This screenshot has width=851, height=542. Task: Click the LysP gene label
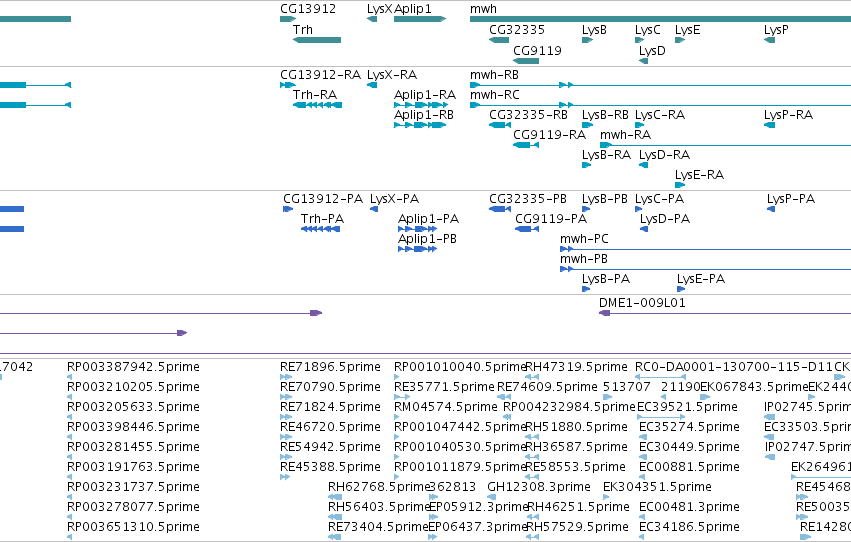[776, 30]
